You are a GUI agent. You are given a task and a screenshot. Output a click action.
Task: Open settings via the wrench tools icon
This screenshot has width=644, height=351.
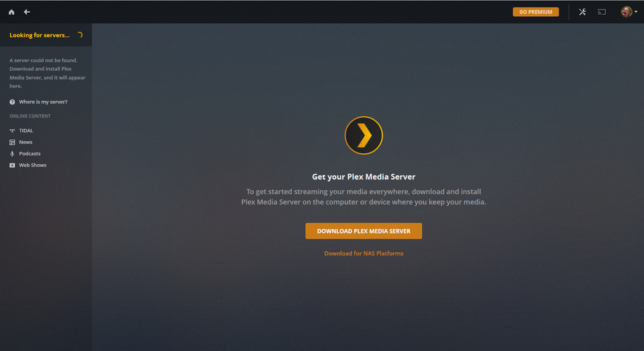coord(582,12)
